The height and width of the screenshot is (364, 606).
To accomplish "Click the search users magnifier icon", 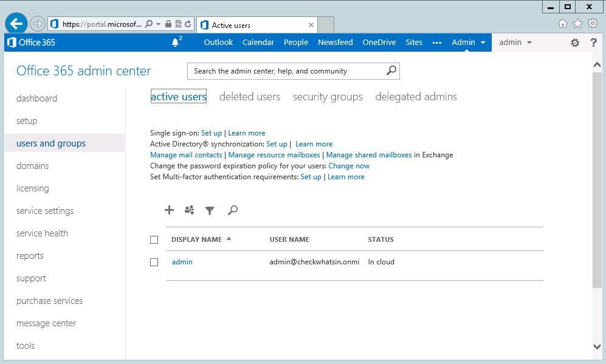I will point(233,210).
